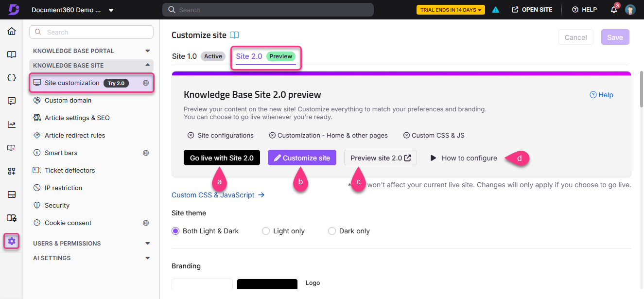
Task: Open the Article settings & SEO menu item
Action: [x=78, y=118]
